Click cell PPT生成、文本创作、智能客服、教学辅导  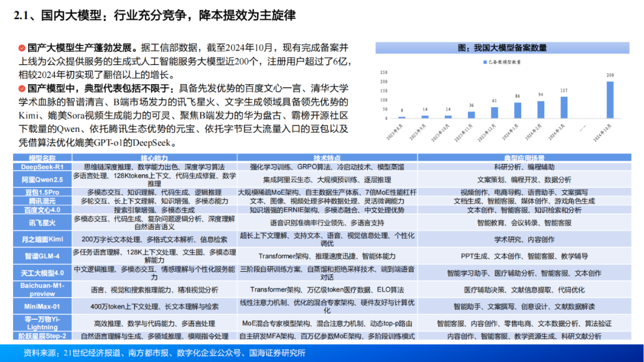[x=525, y=256]
